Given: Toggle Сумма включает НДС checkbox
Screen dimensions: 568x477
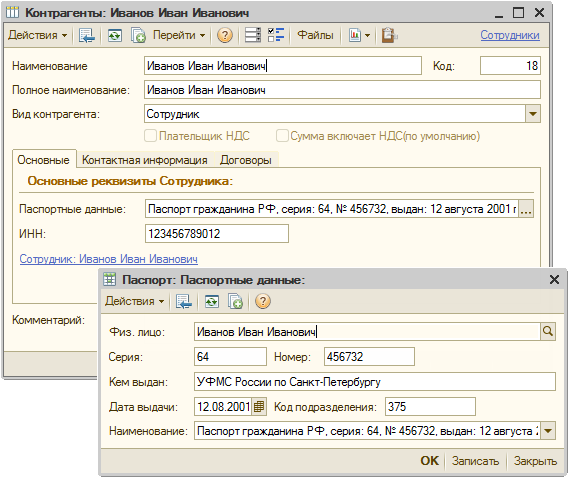Looking at the screenshot, I should 282,136.
